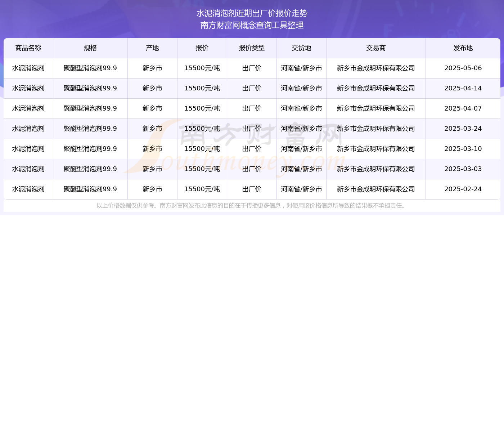Click 新乡市金成明环保有限公司 in the 2025-03-24 row
The image size is (504, 434).
pyautogui.click(x=376, y=129)
